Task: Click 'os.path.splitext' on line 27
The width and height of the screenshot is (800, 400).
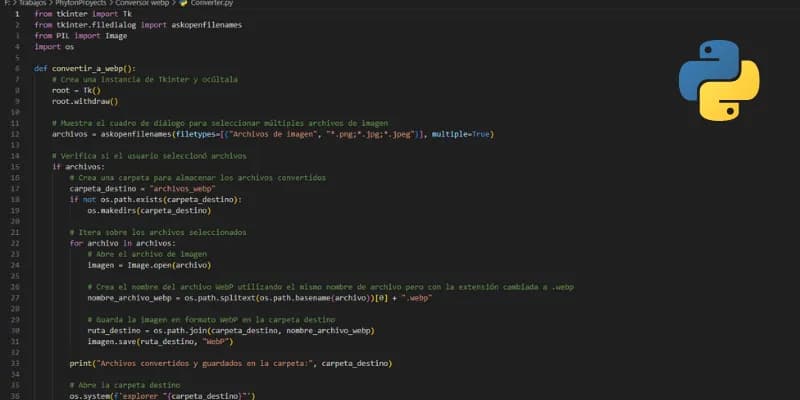Action: tap(220, 298)
